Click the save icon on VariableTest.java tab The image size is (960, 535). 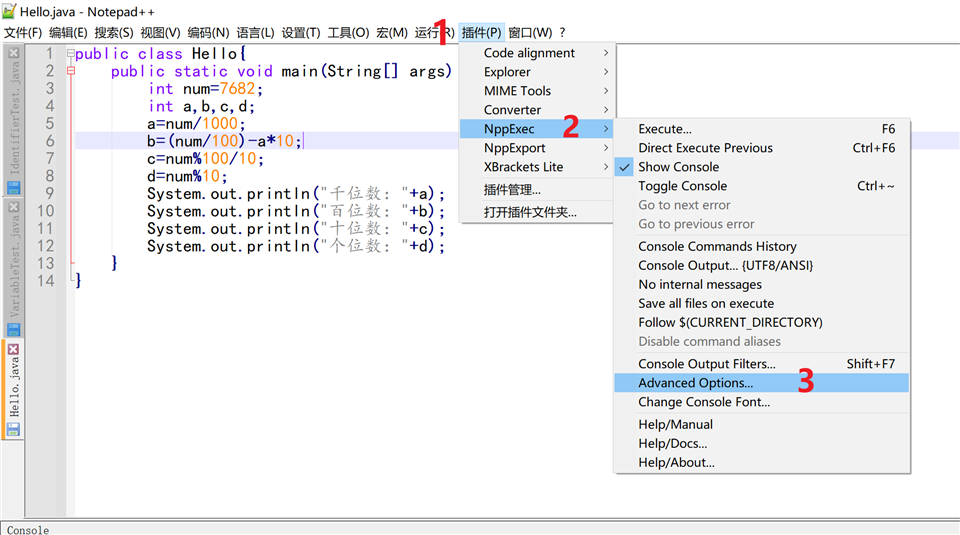13,329
